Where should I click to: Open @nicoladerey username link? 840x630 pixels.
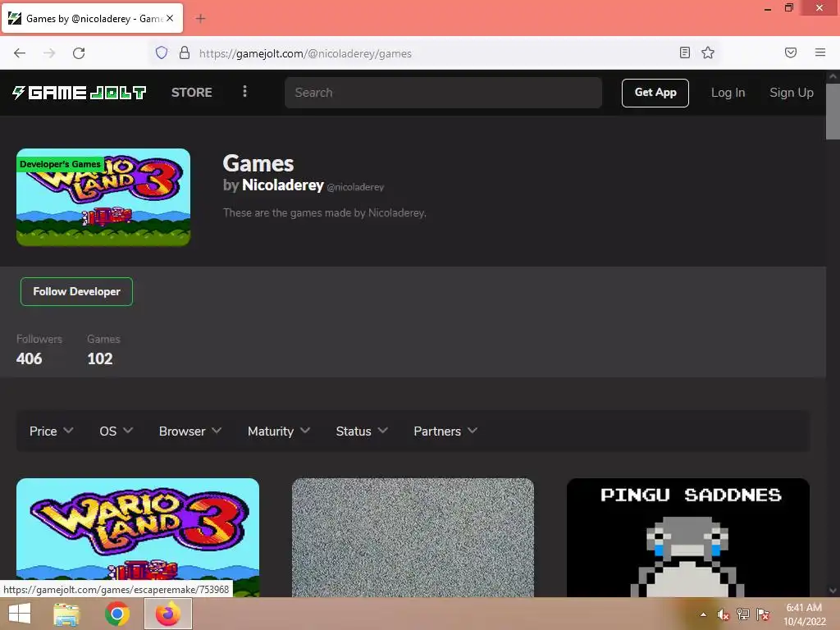click(356, 187)
